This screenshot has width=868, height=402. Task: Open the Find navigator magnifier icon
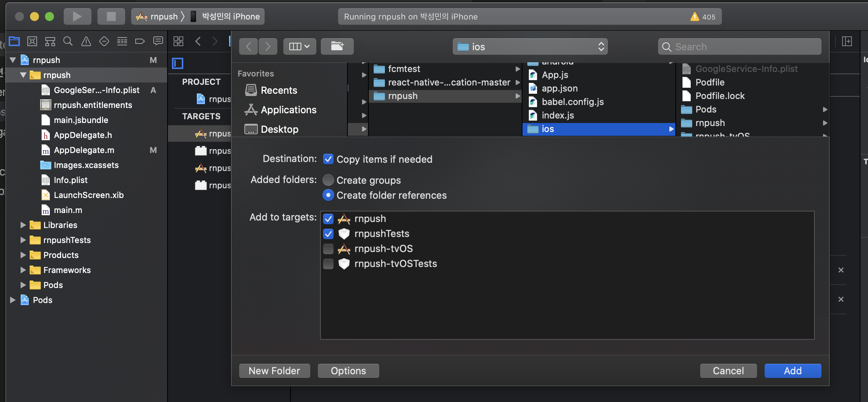pyautogui.click(x=68, y=41)
